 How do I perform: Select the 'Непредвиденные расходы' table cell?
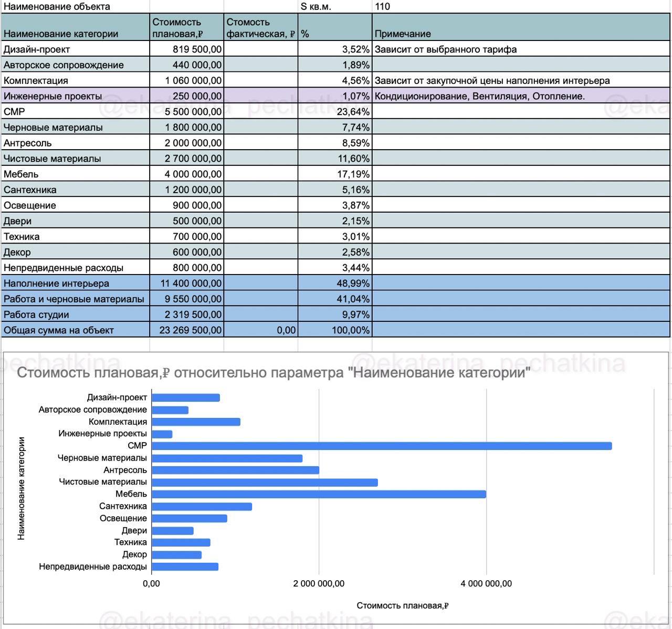(x=75, y=268)
